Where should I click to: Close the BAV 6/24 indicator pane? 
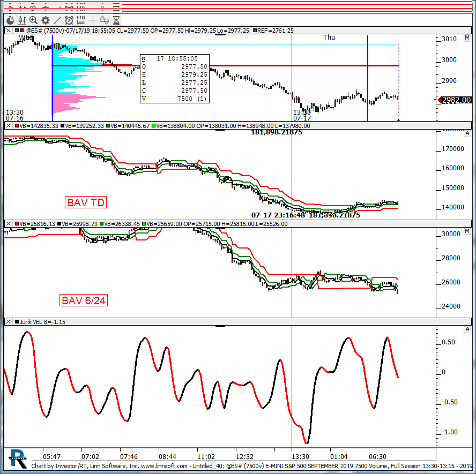pos(8,224)
